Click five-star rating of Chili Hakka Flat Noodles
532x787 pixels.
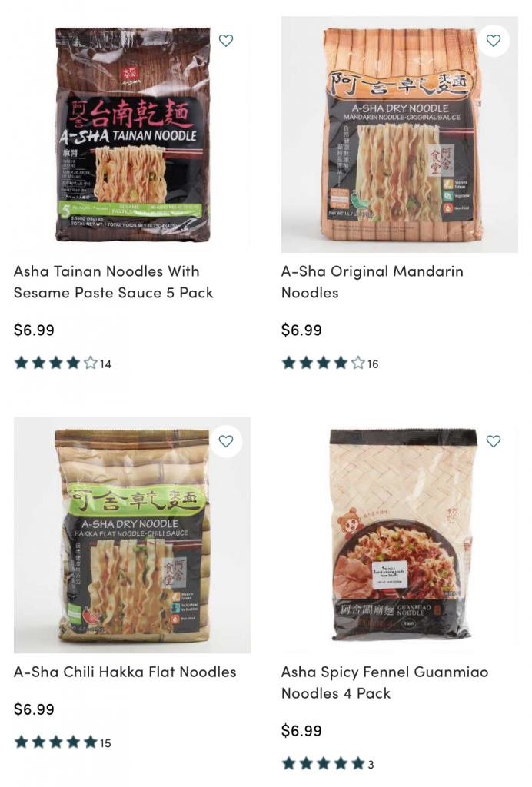pyautogui.click(x=55, y=742)
